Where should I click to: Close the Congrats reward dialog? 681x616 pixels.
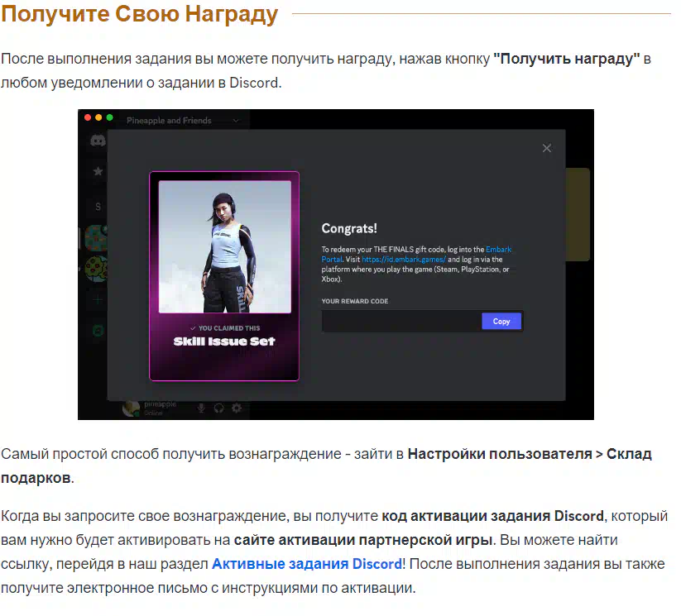547,149
